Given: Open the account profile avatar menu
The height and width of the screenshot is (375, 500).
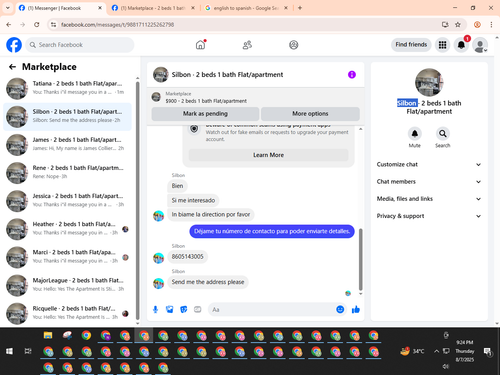Looking at the screenshot, I should tap(480, 45).
